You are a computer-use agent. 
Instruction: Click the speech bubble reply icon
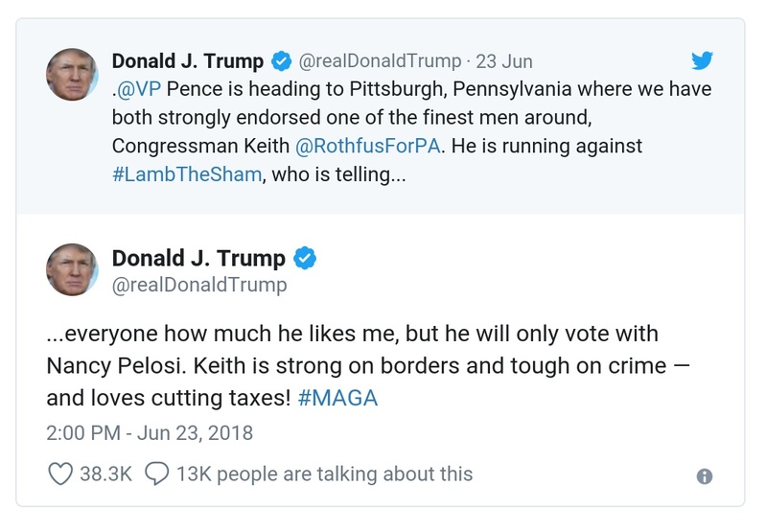coord(157,474)
